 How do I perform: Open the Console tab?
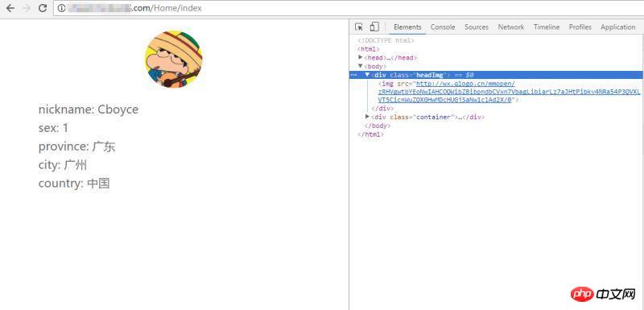point(443,27)
